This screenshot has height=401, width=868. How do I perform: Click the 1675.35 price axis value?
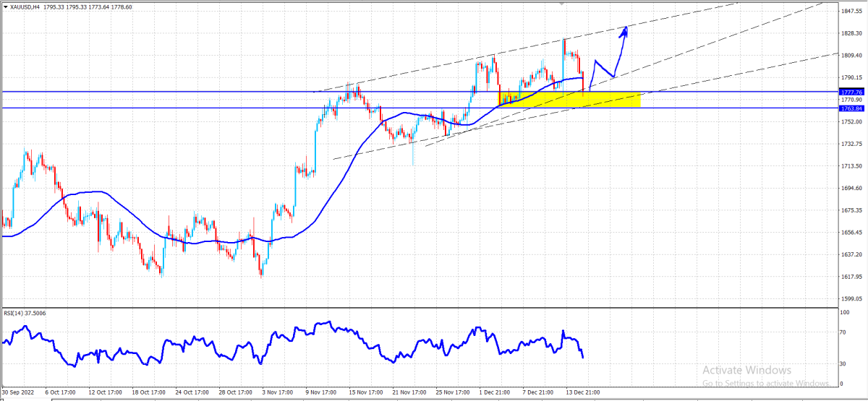(x=851, y=210)
